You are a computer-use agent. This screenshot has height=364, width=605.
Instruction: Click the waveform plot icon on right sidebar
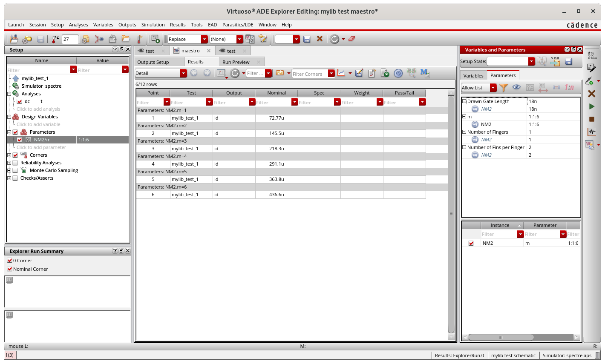pyautogui.click(x=591, y=132)
